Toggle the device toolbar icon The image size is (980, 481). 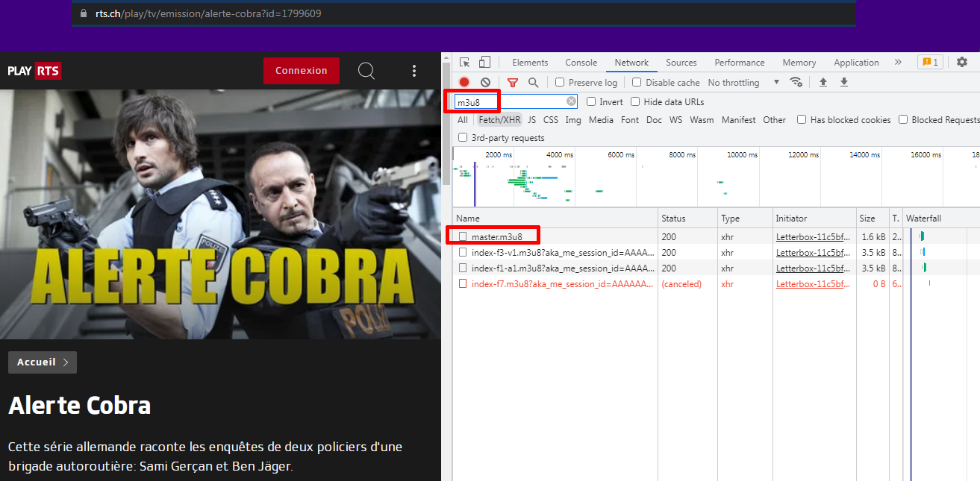tap(485, 63)
